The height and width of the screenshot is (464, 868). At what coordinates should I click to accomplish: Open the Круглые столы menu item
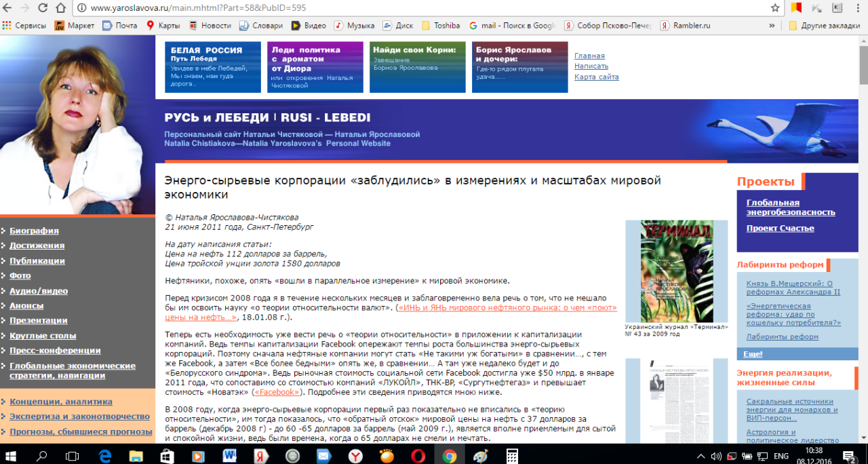coord(43,335)
